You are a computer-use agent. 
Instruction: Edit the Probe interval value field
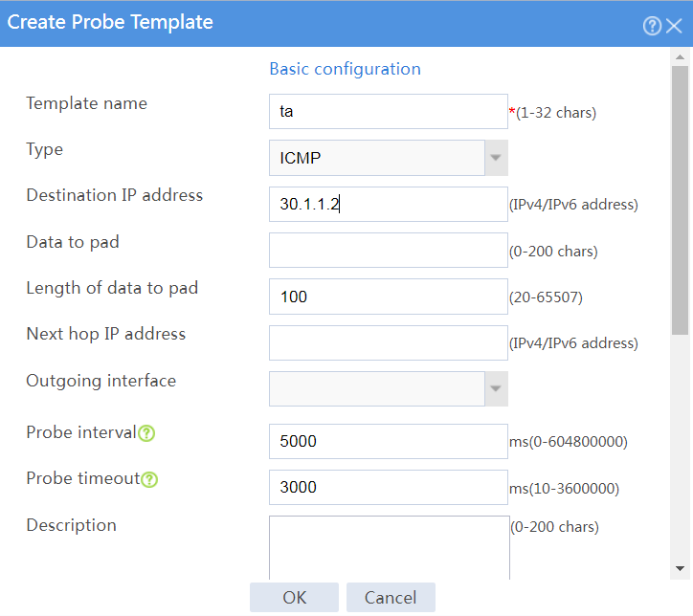point(389,442)
